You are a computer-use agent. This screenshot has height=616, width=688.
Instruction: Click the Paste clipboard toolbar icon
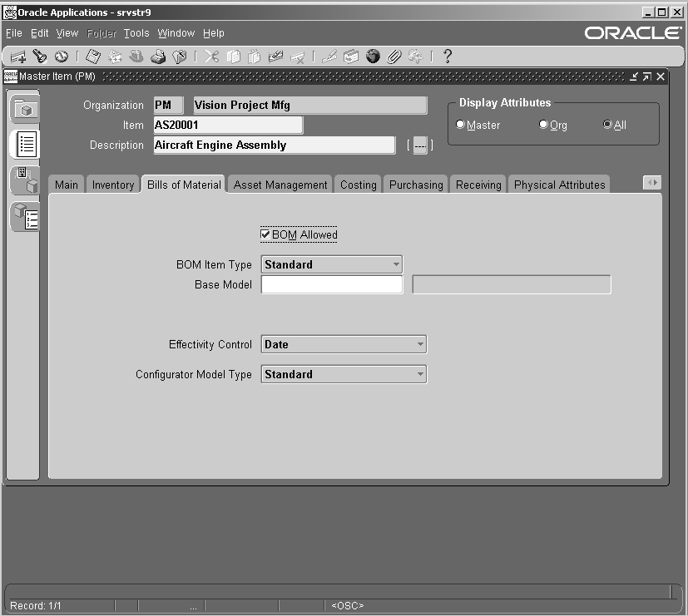[255, 57]
